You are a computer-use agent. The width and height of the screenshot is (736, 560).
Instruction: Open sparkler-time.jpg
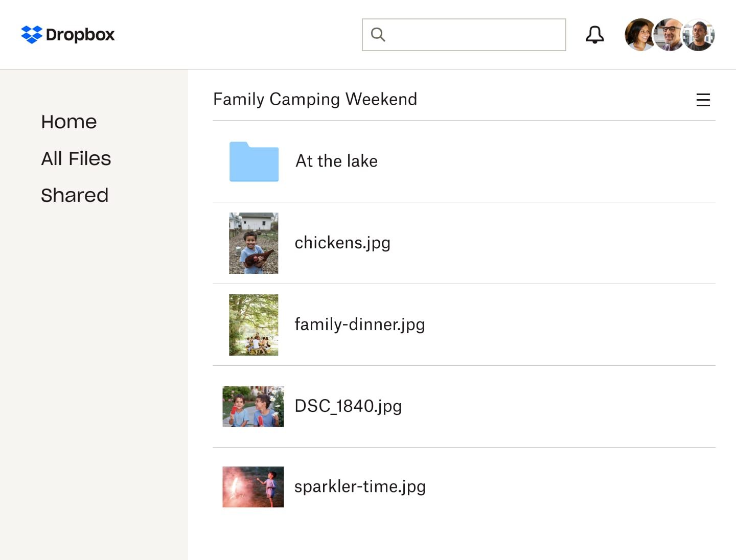tap(360, 487)
